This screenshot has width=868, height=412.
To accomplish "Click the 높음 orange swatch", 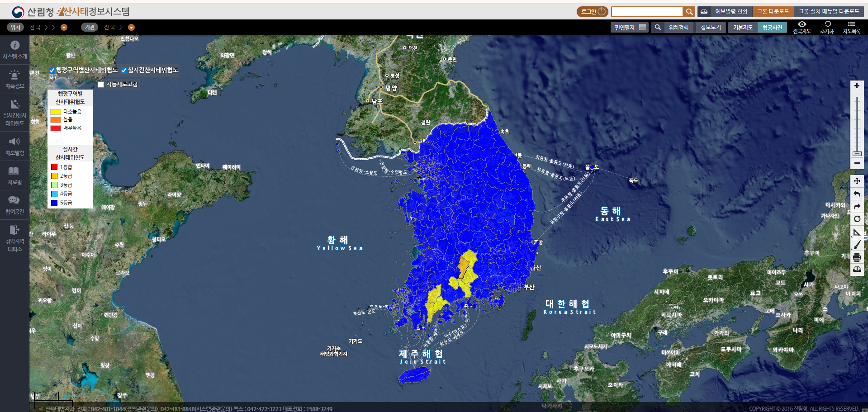I will 55,120.
